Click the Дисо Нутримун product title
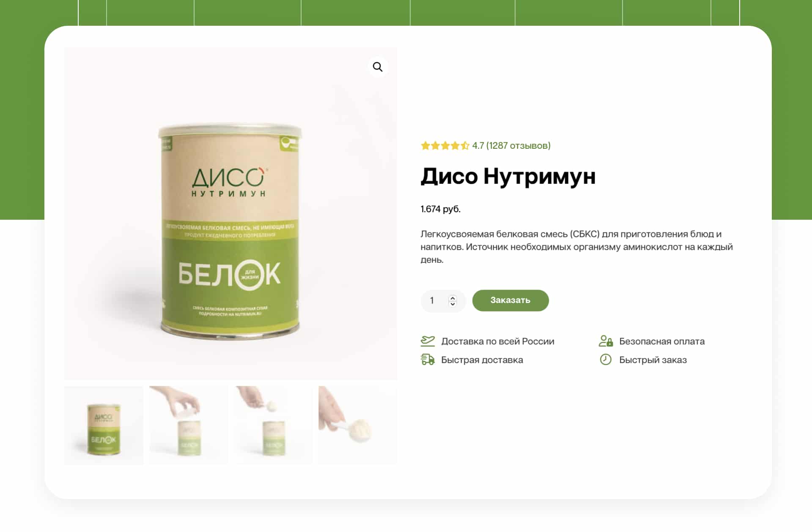 pyautogui.click(x=508, y=176)
